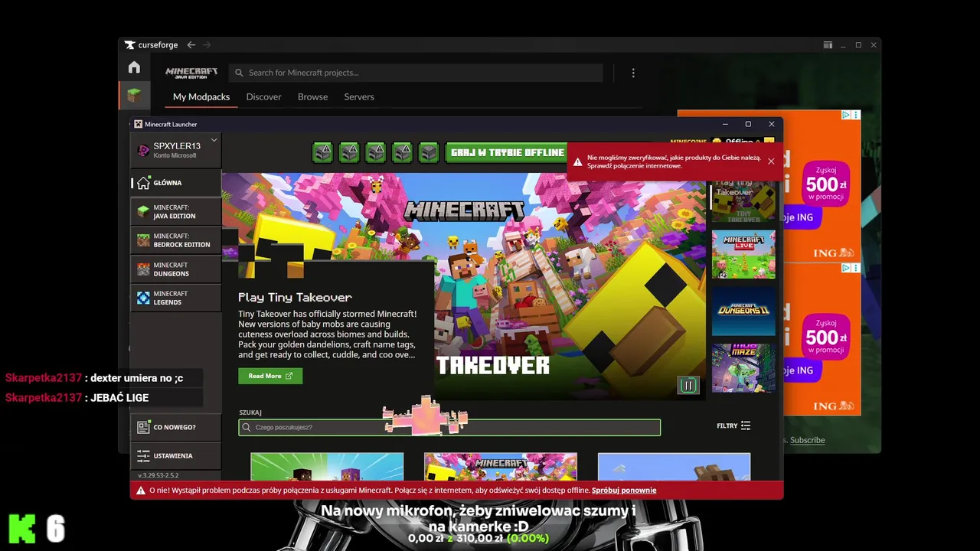Click Play Tiny Takeover headline
The image size is (980, 551).
tap(295, 297)
